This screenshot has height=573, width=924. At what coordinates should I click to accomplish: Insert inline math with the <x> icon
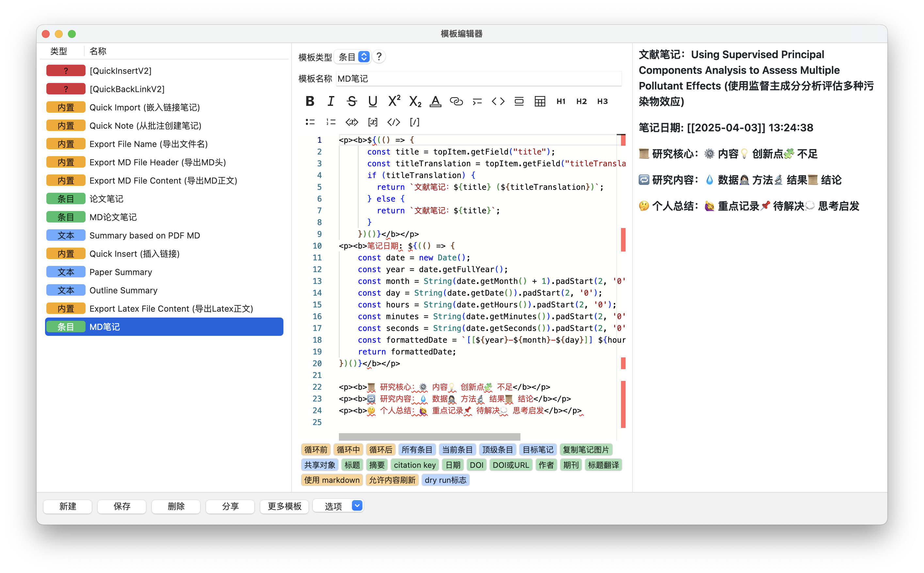(352, 122)
